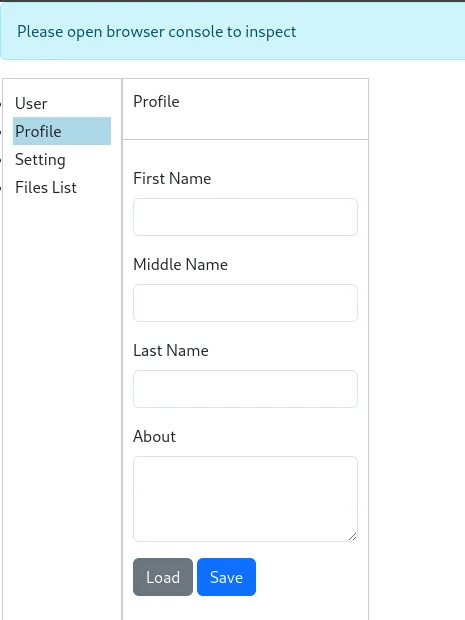Focus the Last Name input field
Screen dimensions: 465x620
[x=246, y=389]
